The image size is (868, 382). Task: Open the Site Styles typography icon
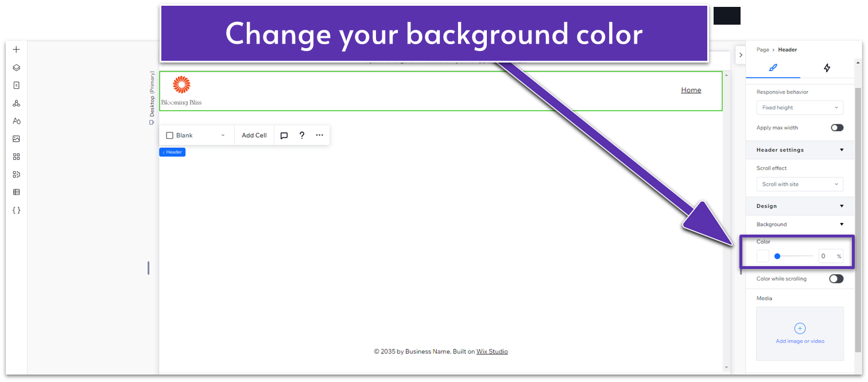coord(16,121)
